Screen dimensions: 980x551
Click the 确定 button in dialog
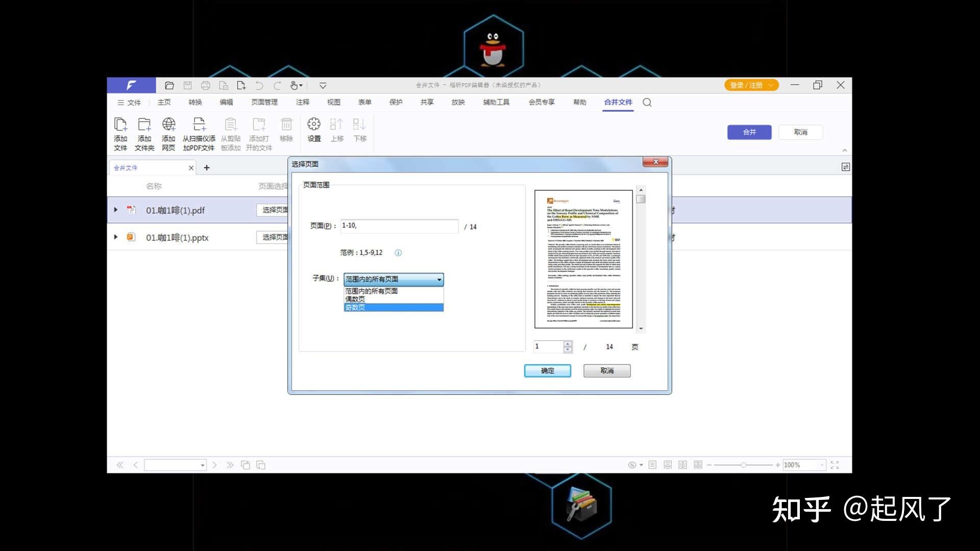click(x=547, y=371)
